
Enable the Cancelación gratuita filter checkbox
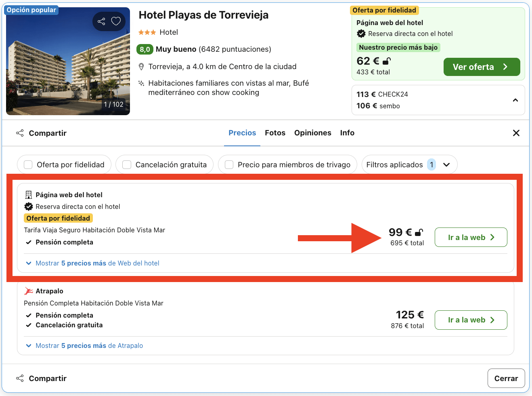pyautogui.click(x=127, y=165)
